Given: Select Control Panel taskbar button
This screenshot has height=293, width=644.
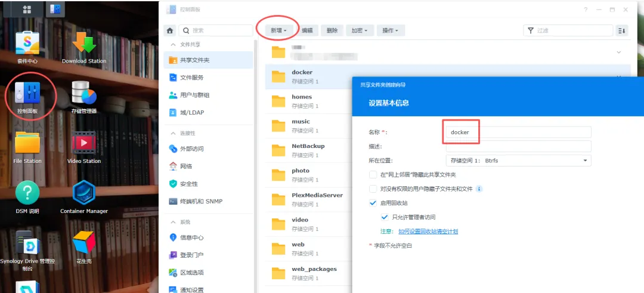Looking at the screenshot, I should tap(55, 8).
